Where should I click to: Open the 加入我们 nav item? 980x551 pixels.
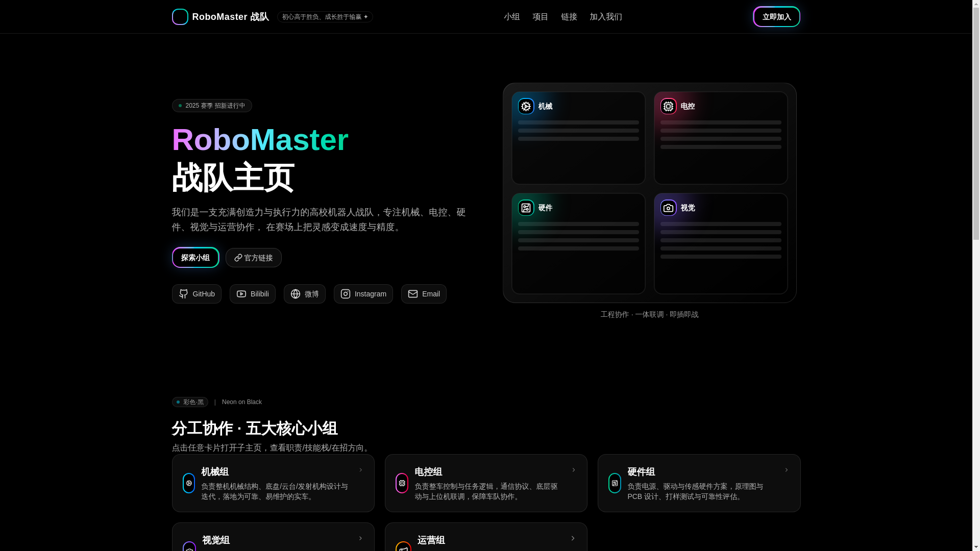(606, 17)
